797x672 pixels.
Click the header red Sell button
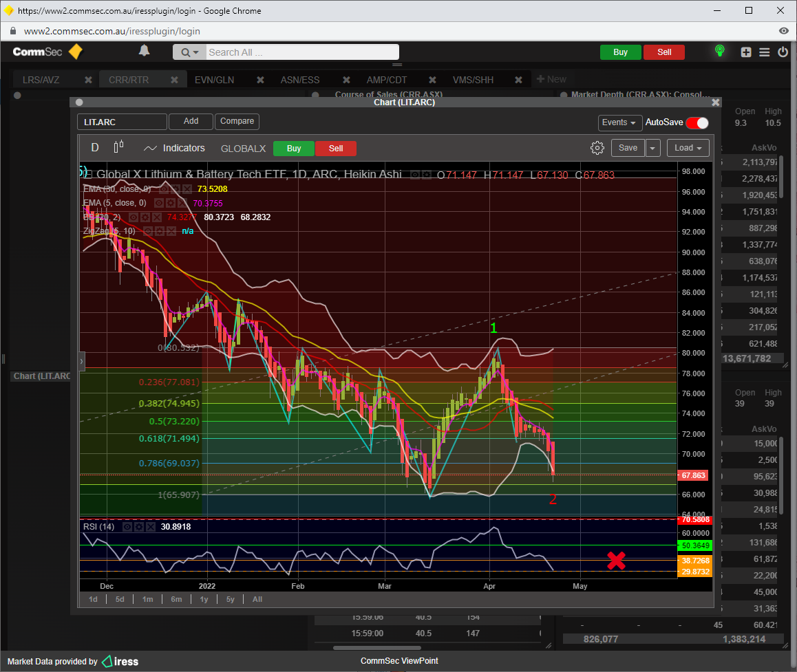click(x=664, y=52)
